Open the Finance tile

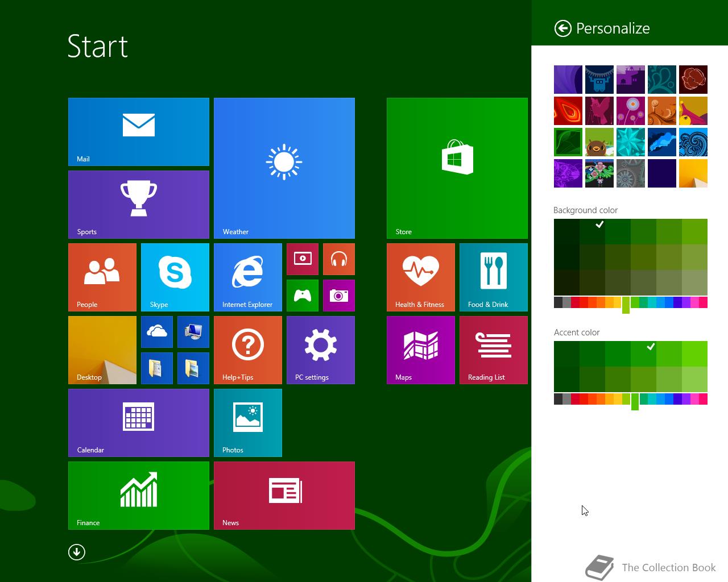[x=139, y=496]
